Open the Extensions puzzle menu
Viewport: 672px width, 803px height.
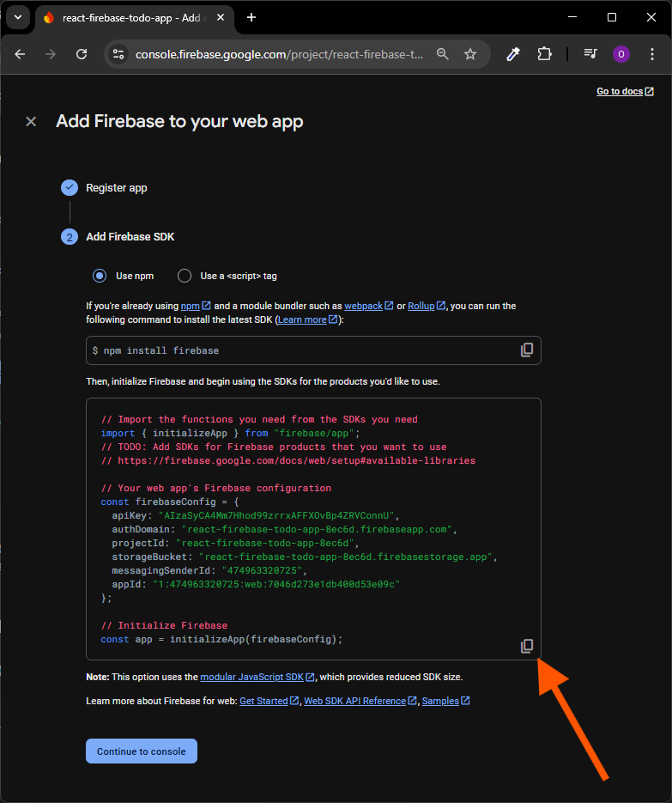coord(544,54)
